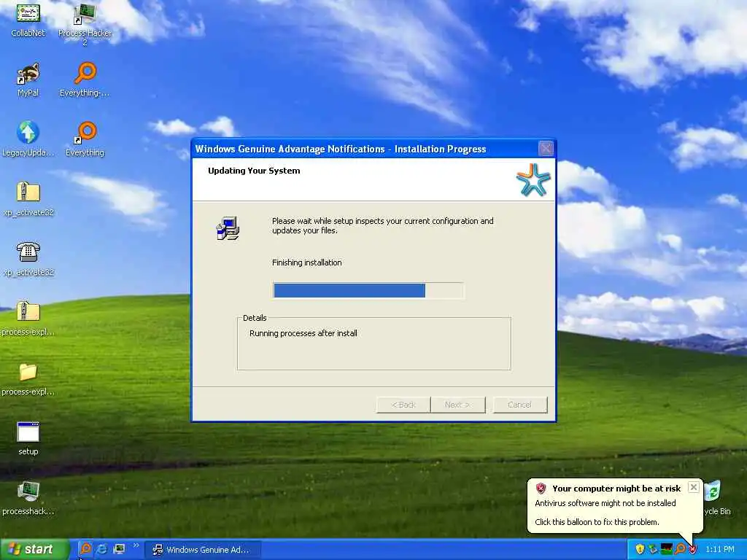Select the process-expl... yellow folder icon
The width and height of the screenshot is (747, 560).
pyautogui.click(x=28, y=378)
